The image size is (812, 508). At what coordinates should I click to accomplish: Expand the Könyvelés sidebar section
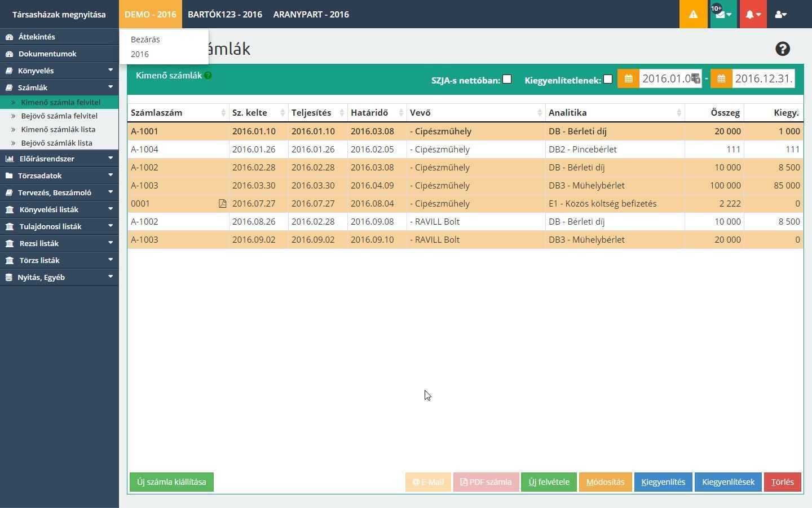tap(59, 71)
